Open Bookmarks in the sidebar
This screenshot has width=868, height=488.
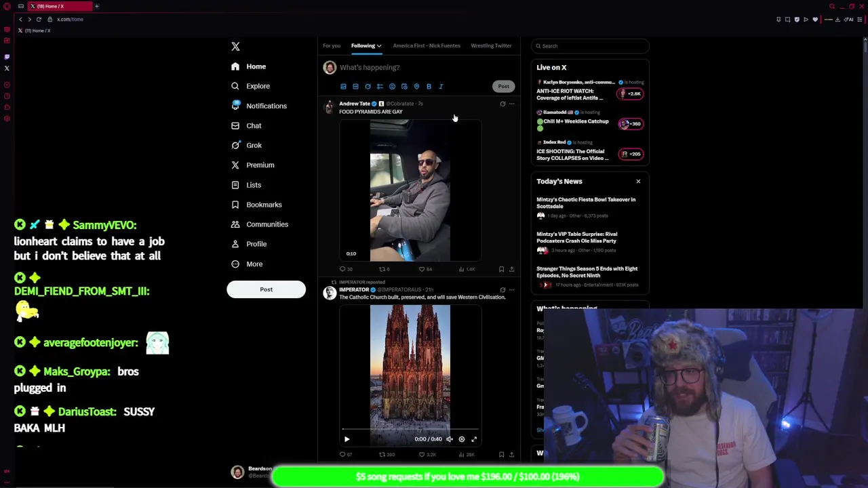point(256,204)
